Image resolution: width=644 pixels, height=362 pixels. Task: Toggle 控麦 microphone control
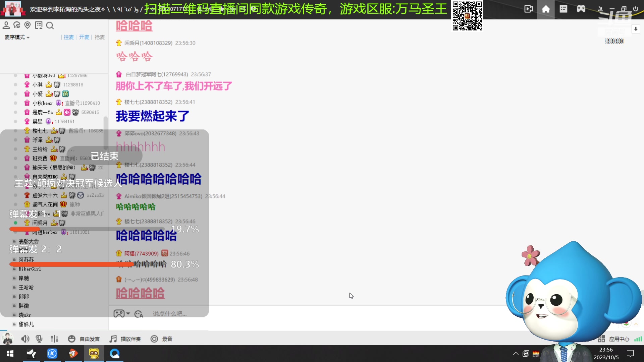68,37
